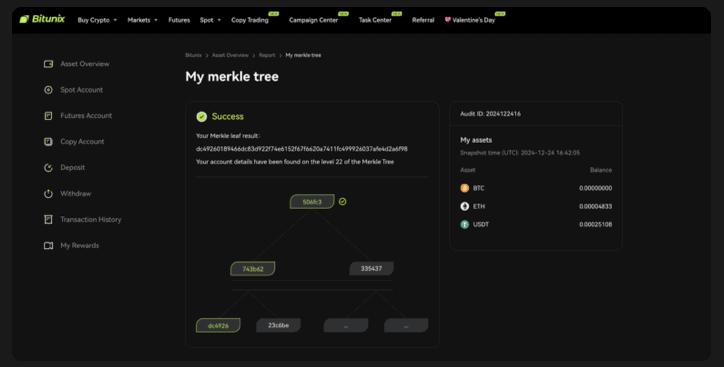Select the leaf node dc4926

[x=218, y=325]
